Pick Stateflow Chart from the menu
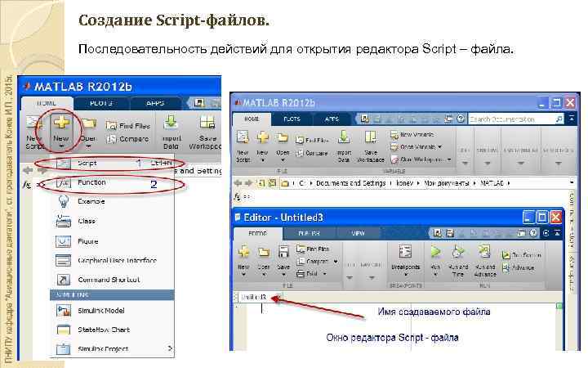588x368 pixels. tap(113, 330)
